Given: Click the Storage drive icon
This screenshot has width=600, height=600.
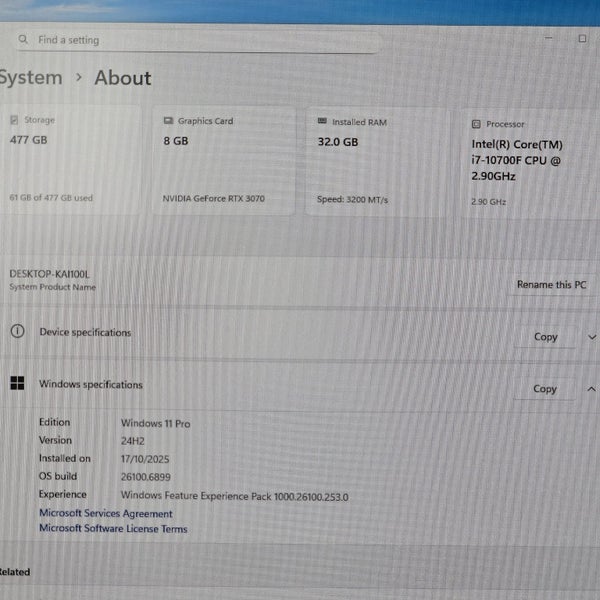Looking at the screenshot, I should pyautogui.click(x=14, y=120).
